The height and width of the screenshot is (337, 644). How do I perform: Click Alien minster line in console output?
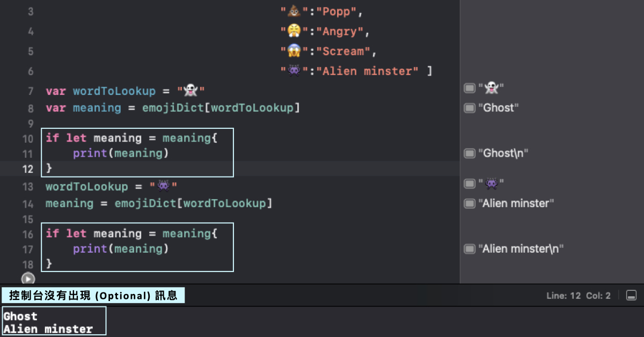pos(48,329)
